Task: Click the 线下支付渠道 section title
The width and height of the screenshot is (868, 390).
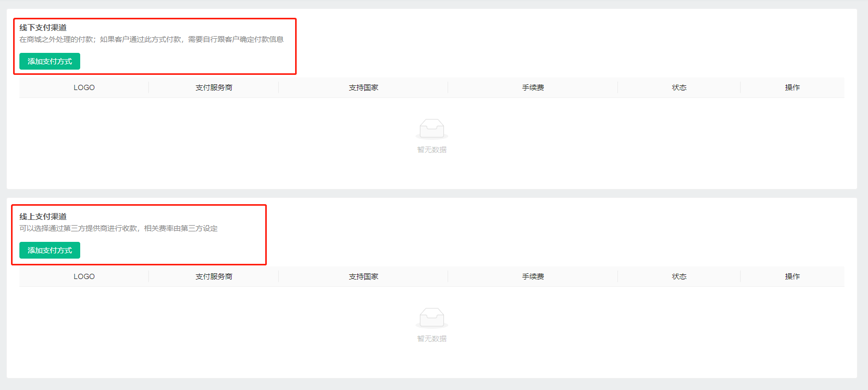Action: click(x=43, y=27)
